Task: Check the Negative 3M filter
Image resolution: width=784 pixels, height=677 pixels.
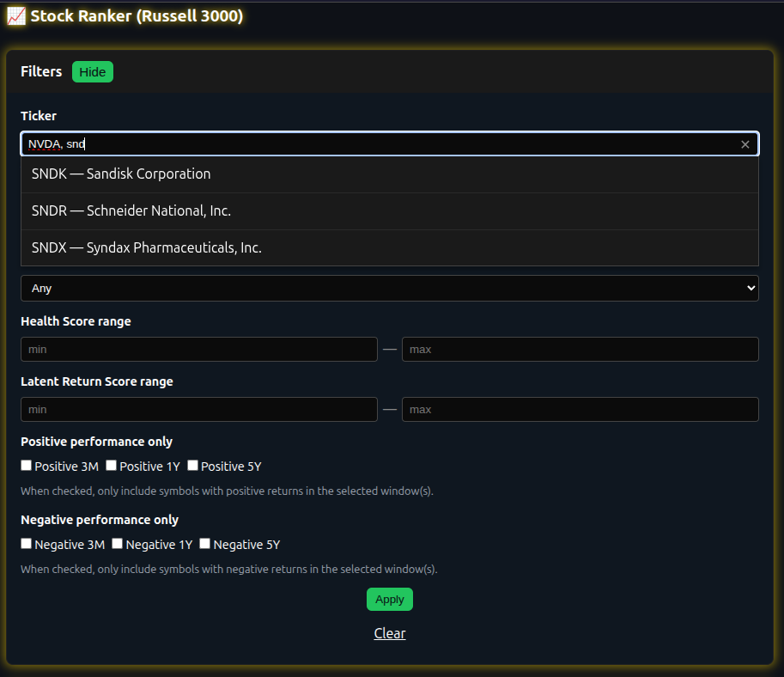Action: pyautogui.click(x=26, y=543)
